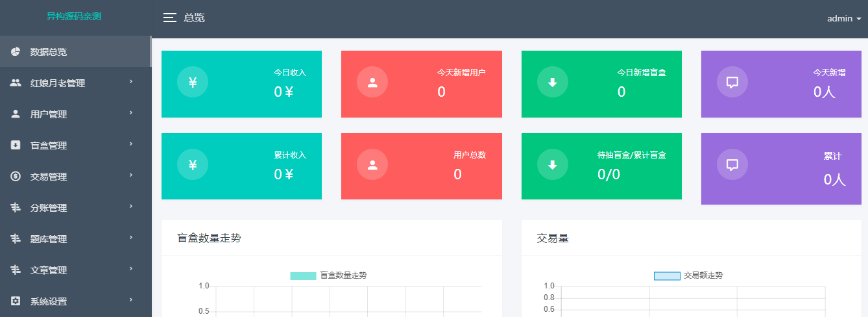Image resolution: width=868 pixels, height=317 pixels.
Task: Click the chat bubble icon on 今天新增 card
Action: point(732,82)
